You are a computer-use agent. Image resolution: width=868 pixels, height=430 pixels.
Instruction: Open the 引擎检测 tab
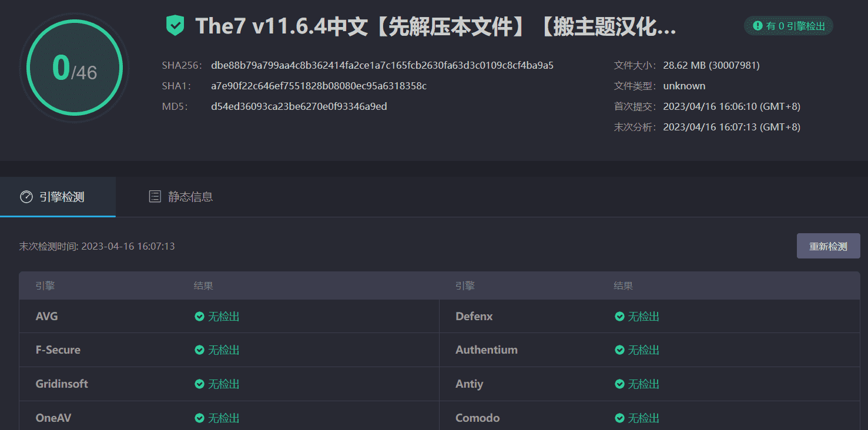pos(58,197)
